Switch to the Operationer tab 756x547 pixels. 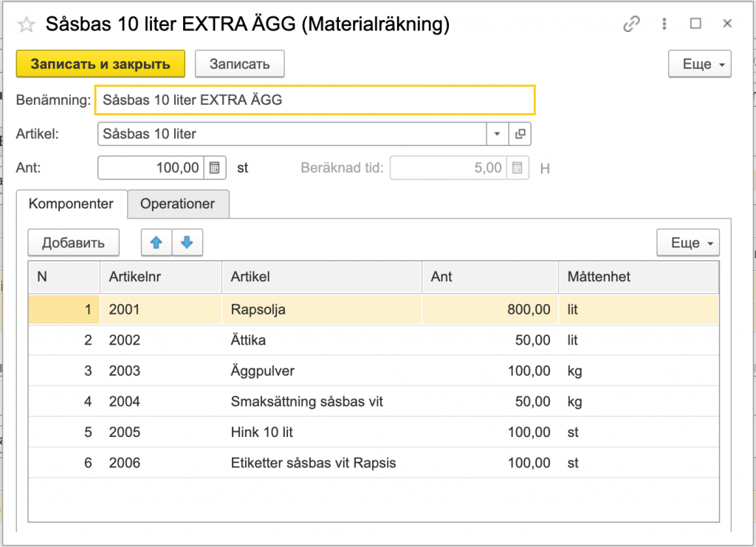pos(177,204)
